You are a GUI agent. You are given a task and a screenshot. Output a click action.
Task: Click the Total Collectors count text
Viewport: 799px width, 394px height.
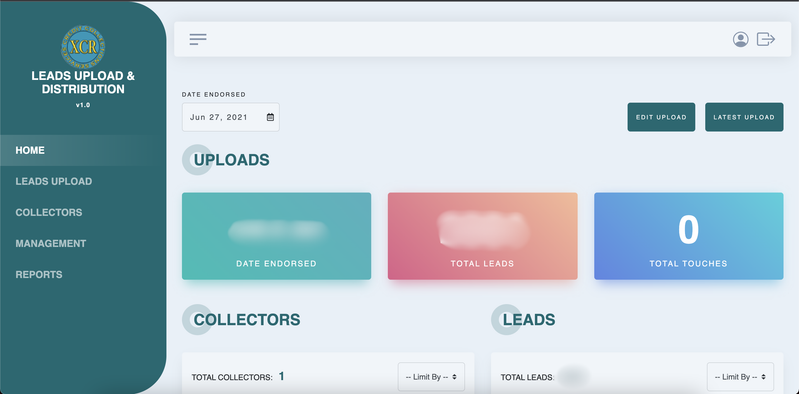(x=238, y=377)
